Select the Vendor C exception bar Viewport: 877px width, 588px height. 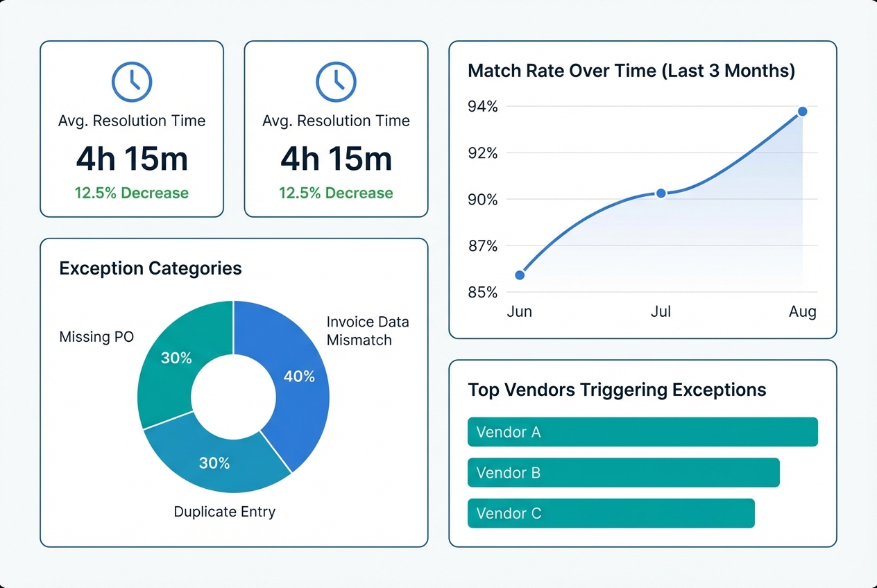point(611,513)
